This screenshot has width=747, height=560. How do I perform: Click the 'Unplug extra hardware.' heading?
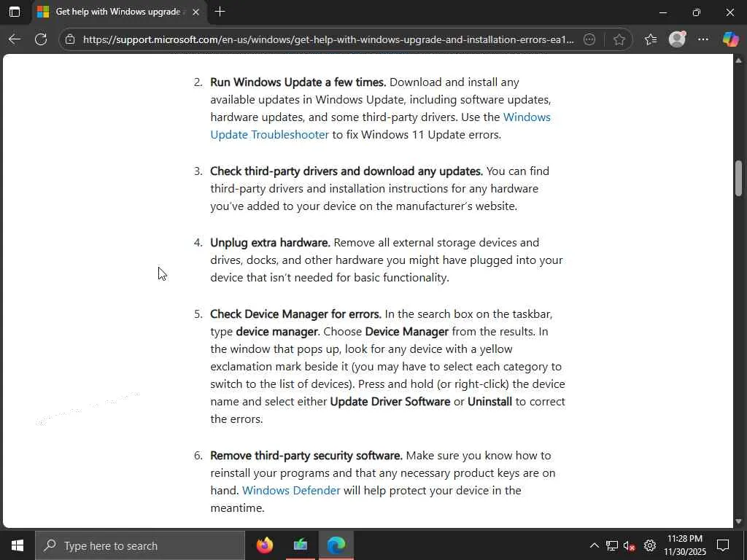pos(270,242)
